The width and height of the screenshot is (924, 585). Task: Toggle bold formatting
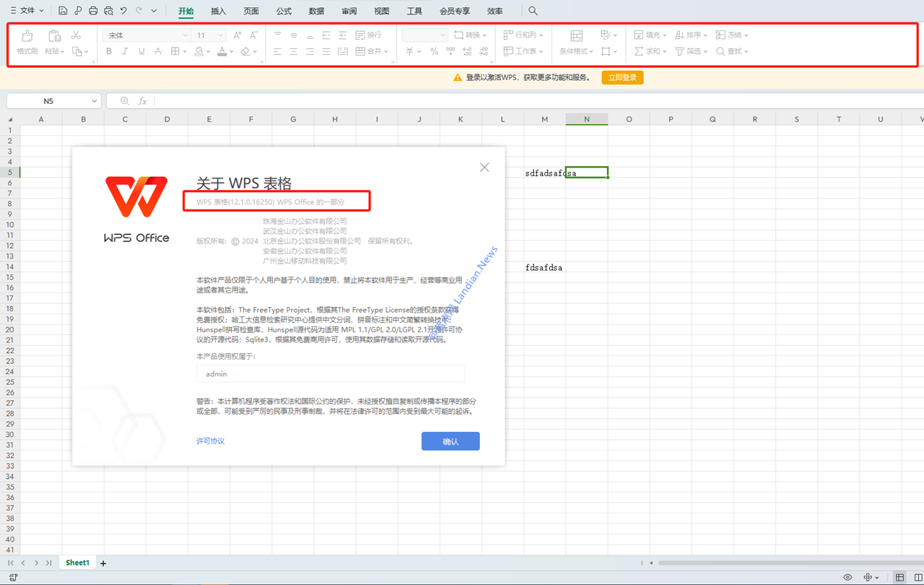point(109,51)
